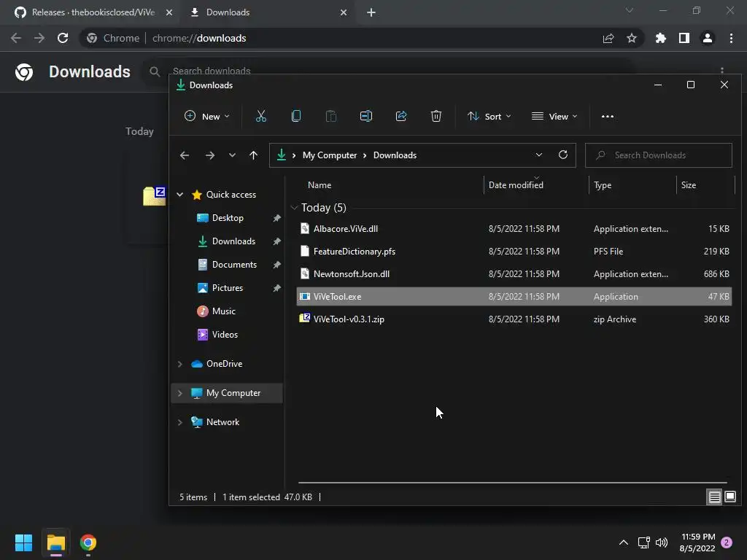The height and width of the screenshot is (560, 747).
Task: Click My Computer in the address breadcrumb
Action: (x=330, y=155)
